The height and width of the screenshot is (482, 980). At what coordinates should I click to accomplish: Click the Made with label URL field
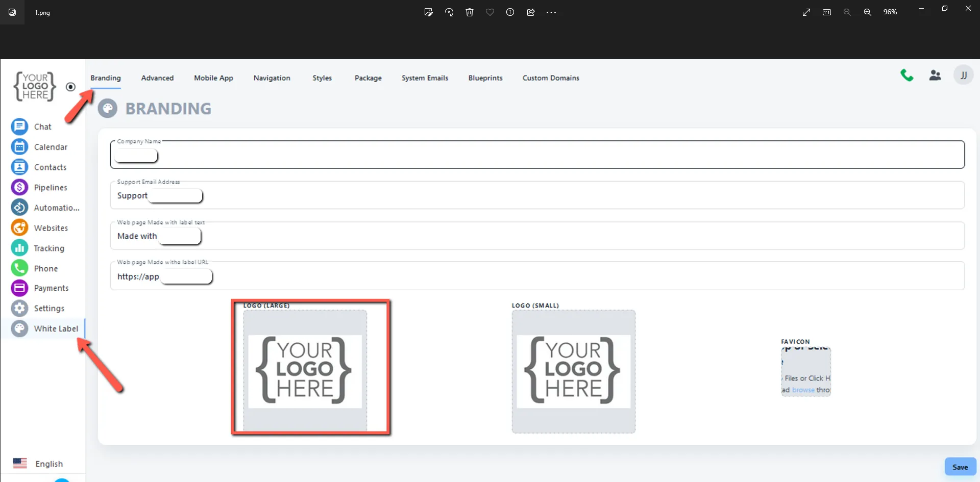[537, 276]
